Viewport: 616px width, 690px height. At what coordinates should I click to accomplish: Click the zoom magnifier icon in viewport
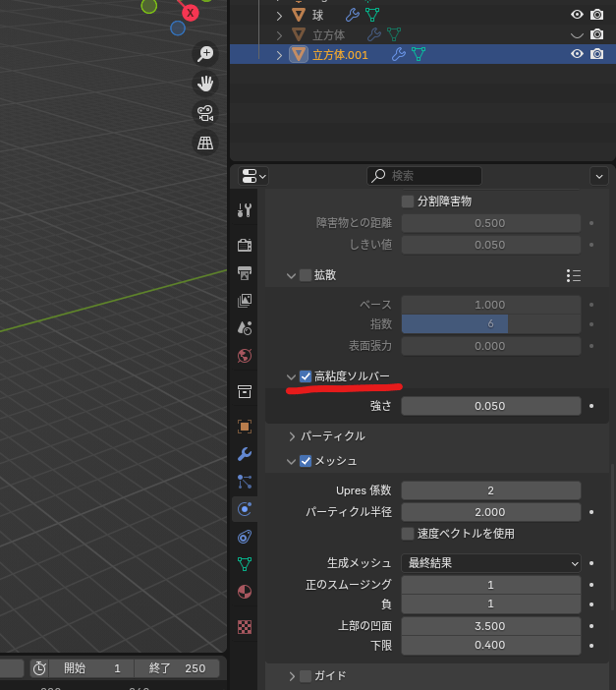point(205,54)
